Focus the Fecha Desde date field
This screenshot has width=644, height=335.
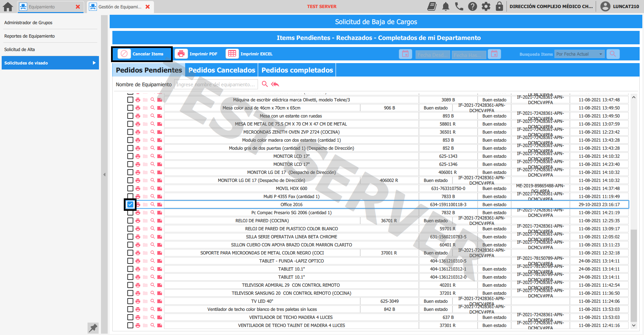click(x=433, y=55)
